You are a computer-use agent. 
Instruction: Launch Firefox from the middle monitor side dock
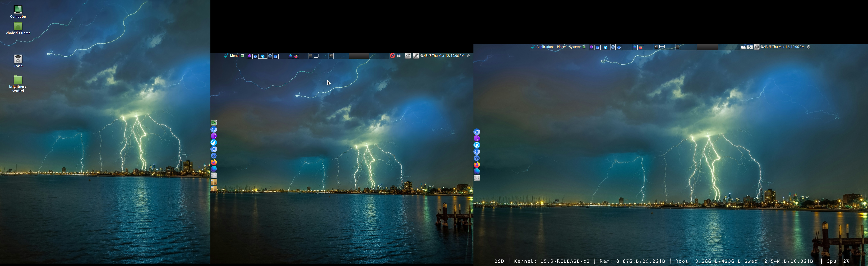point(214,162)
